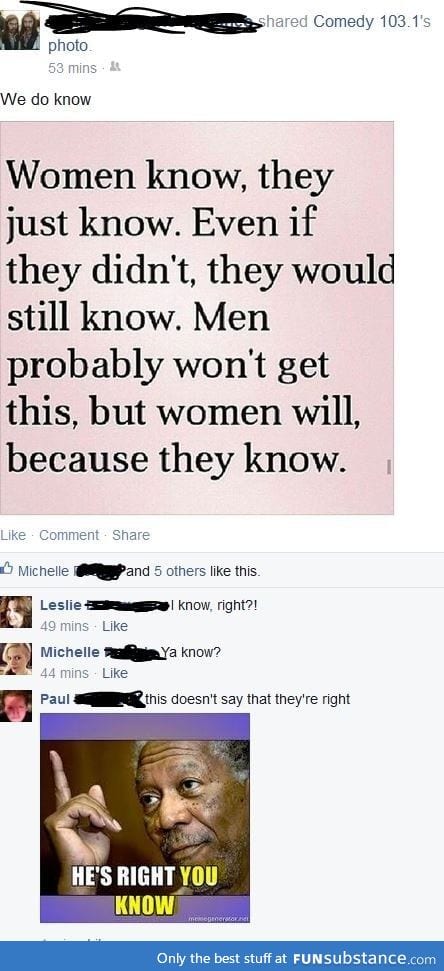Open Paul's commenter avatar
This screenshot has width=444, height=971.
pyautogui.click(x=16, y=706)
